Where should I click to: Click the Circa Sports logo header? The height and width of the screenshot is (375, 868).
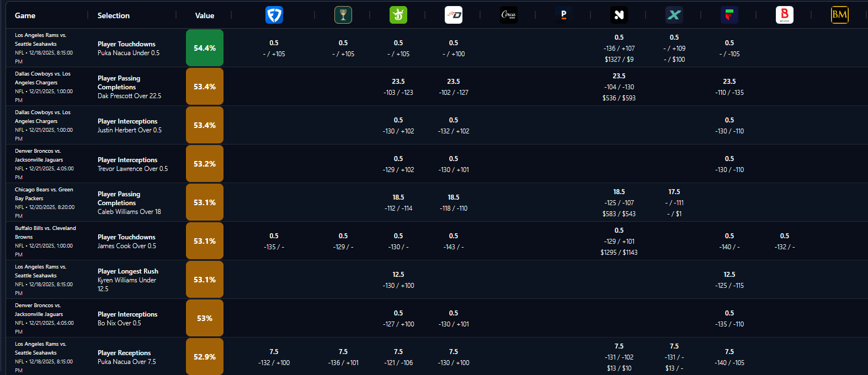click(x=509, y=15)
